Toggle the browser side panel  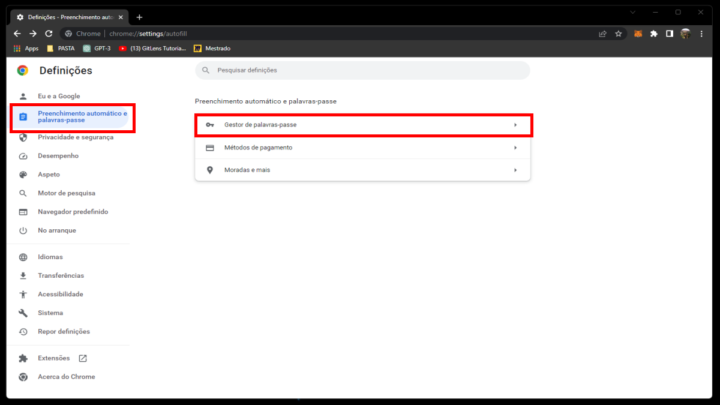(669, 34)
